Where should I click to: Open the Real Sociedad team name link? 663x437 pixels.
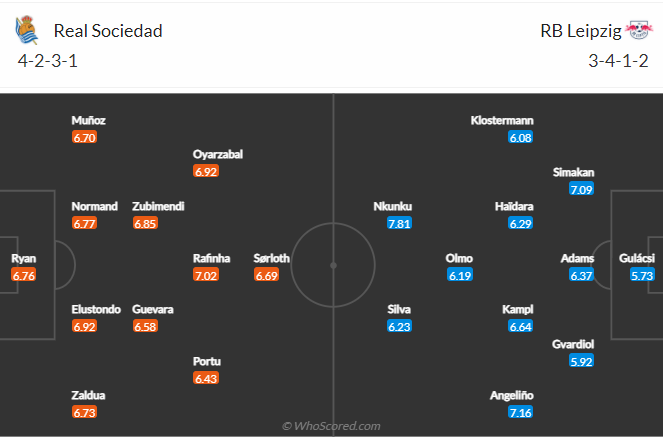tap(108, 31)
